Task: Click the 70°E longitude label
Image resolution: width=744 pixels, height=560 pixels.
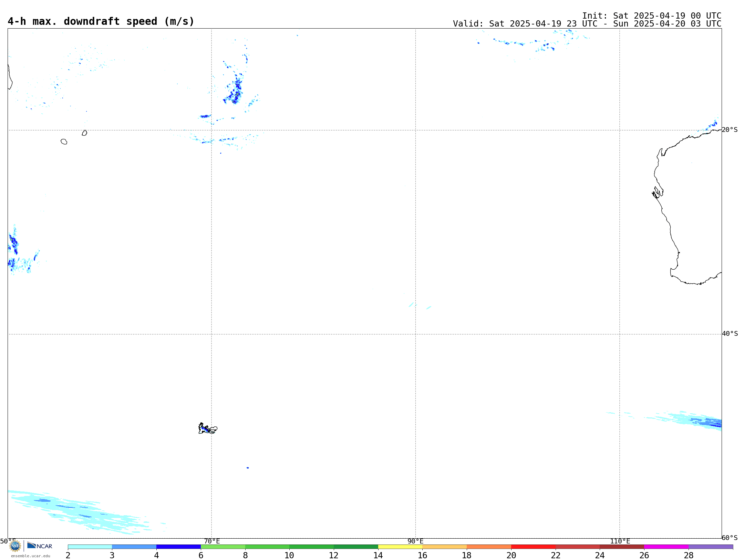Action: click(x=212, y=541)
